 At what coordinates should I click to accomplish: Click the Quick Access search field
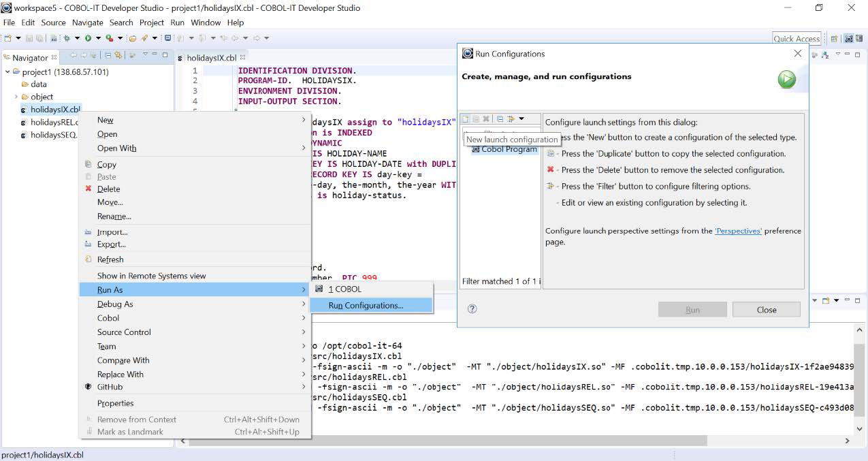coord(796,39)
